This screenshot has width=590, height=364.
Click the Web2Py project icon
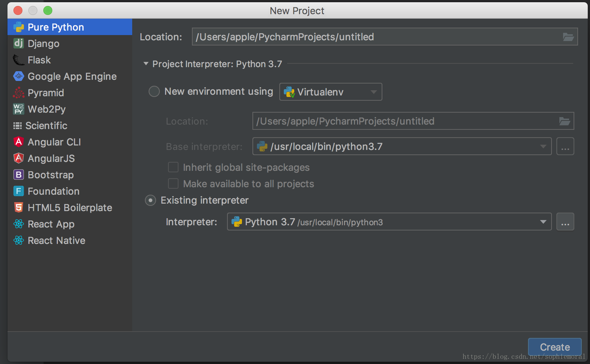click(x=19, y=109)
